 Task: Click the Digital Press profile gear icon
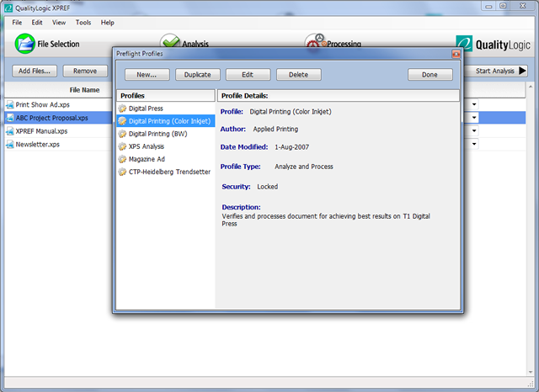(x=122, y=109)
